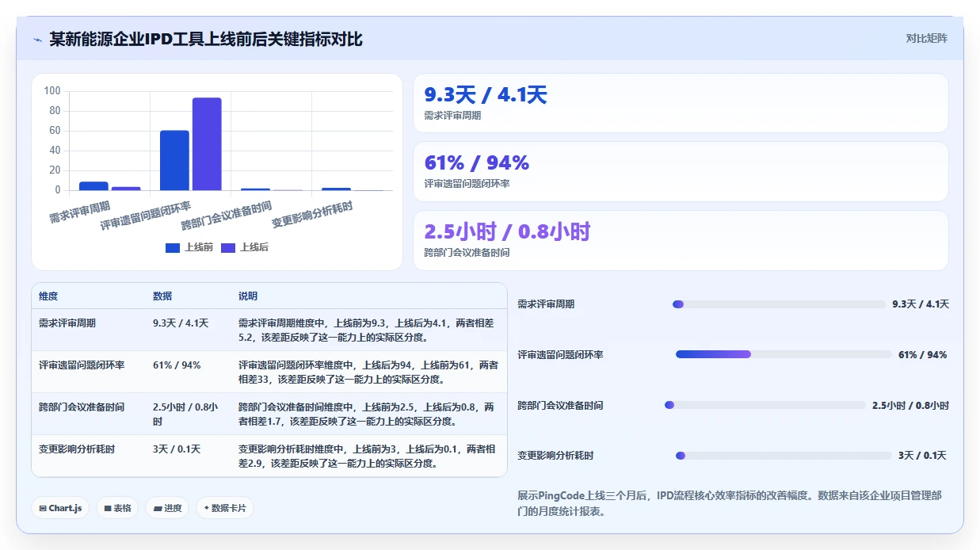Click the chart title 某新能源企业IPD工具上线前后关键指标对比
Screen dimensions: 980x550
[x=206, y=39]
